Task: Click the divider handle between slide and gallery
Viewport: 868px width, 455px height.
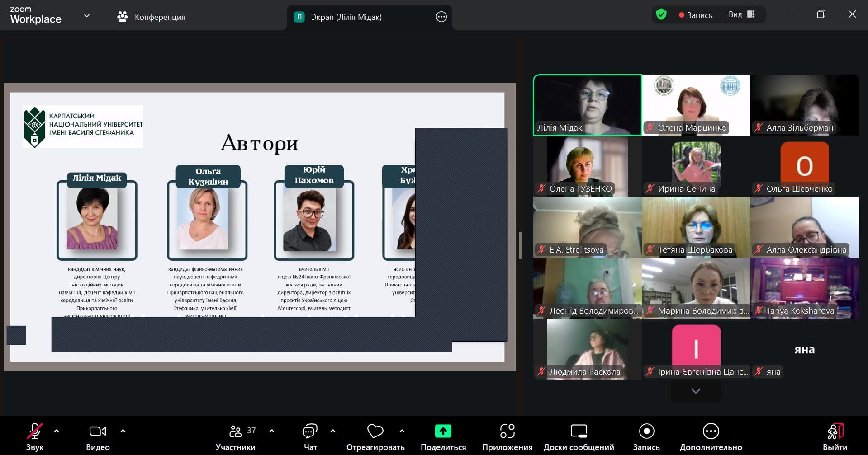Action: (520, 245)
